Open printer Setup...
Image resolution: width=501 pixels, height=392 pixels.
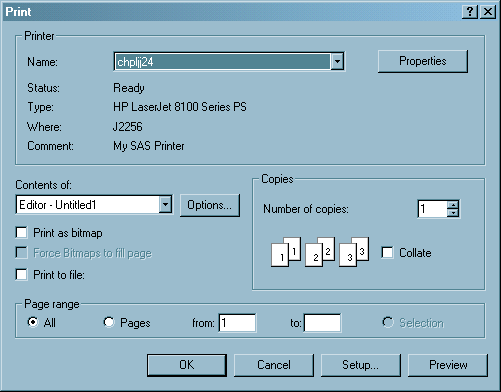click(x=361, y=365)
